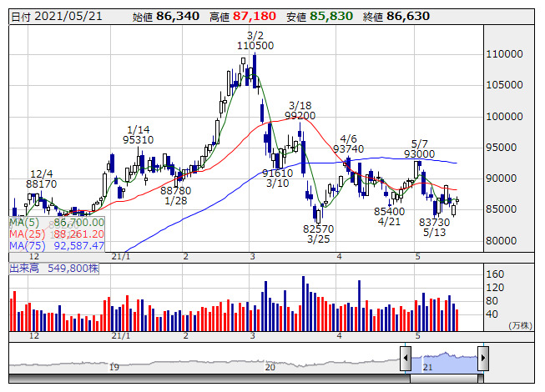
Task: Click the 82570 3/25 low label
Action: click(318, 234)
